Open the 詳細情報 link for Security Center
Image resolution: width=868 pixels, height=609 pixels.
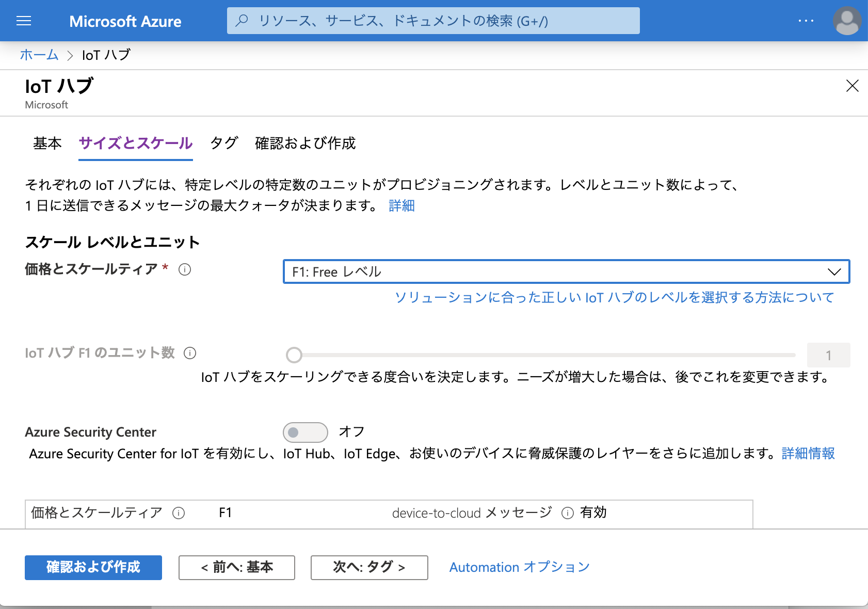click(x=808, y=454)
